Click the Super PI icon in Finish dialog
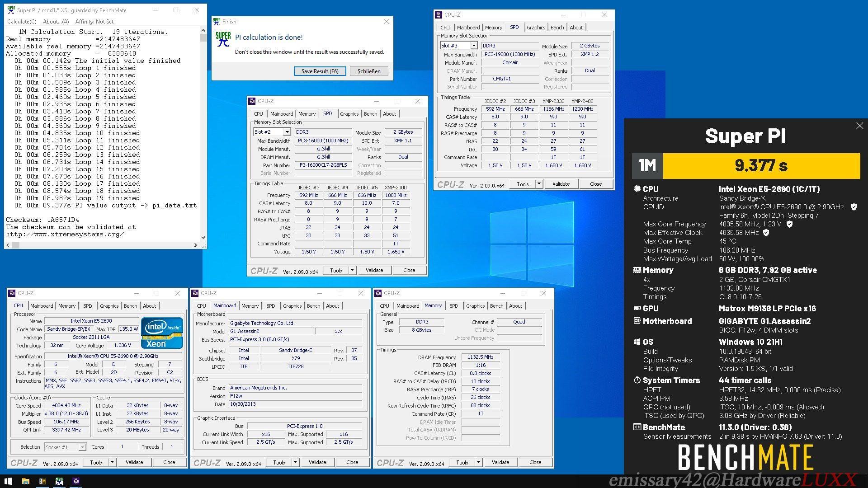This screenshot has height=488, width=868. click(x=223, y=39)
